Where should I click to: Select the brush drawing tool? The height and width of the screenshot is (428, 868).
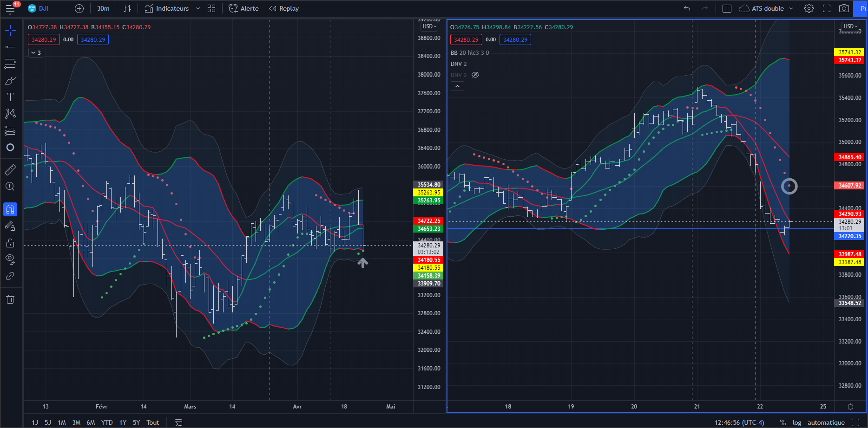10,80
